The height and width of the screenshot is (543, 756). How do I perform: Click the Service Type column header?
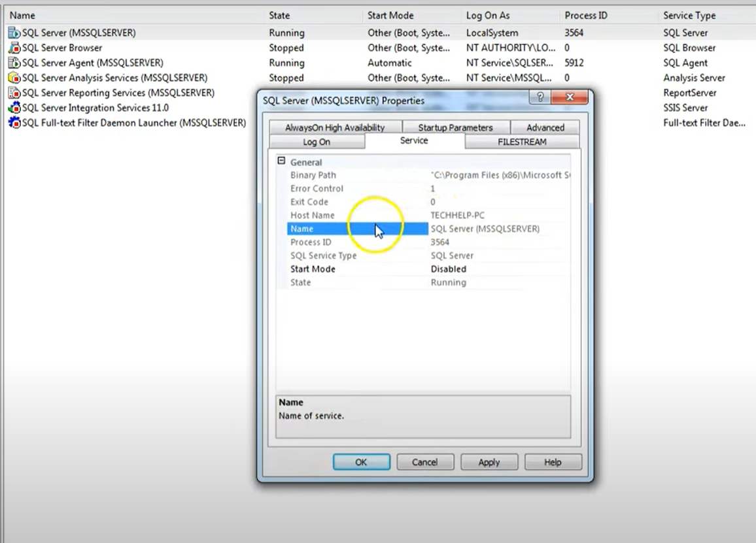707,16
